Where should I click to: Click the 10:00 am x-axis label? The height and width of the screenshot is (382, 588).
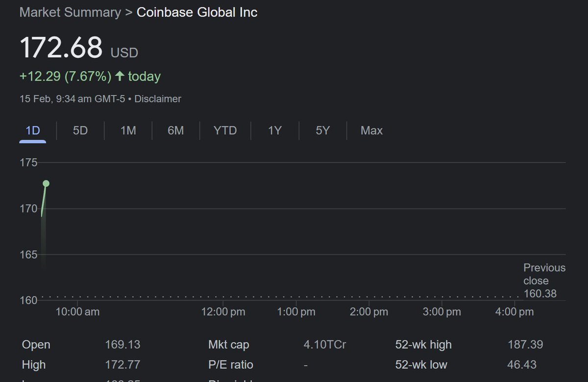point(77,312)
